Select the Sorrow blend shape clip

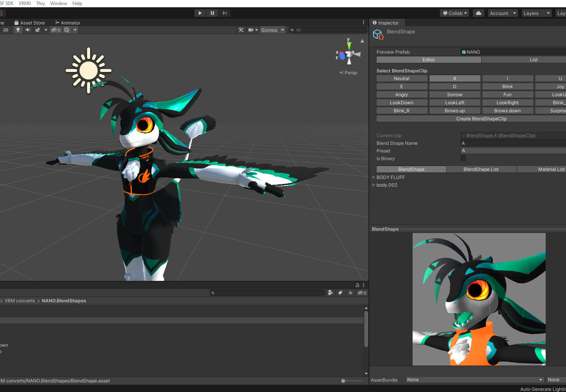coord(454,94)
